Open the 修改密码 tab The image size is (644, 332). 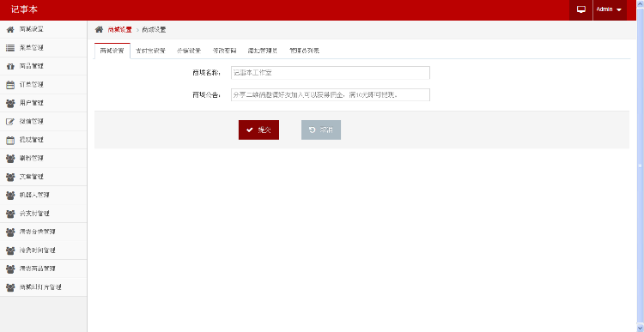(224, 51)
